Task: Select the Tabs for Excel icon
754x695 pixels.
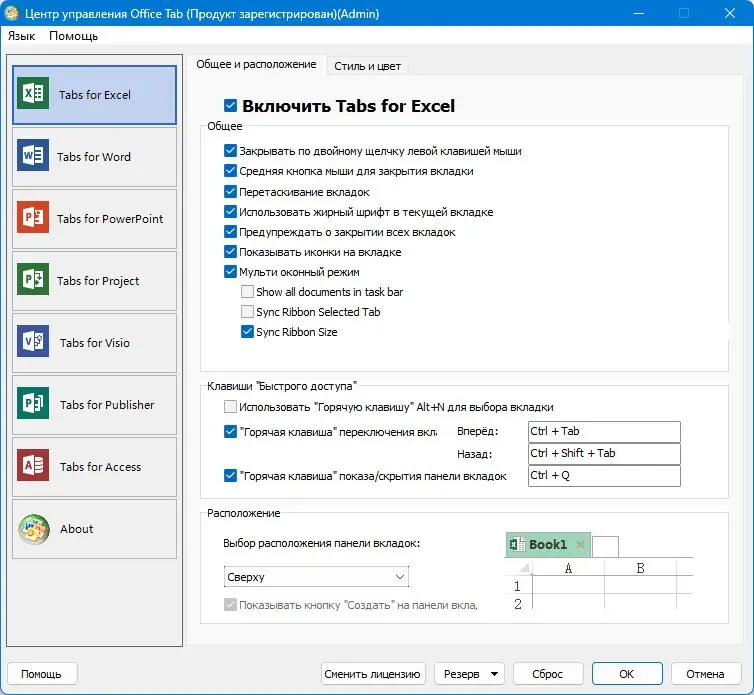Action: click(x=33, y=93)
